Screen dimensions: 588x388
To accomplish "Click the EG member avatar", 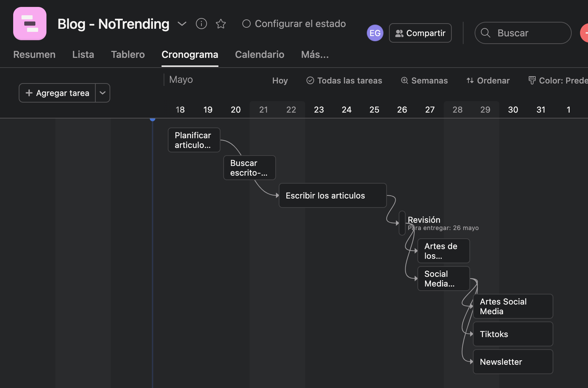I will click(375, 33).
